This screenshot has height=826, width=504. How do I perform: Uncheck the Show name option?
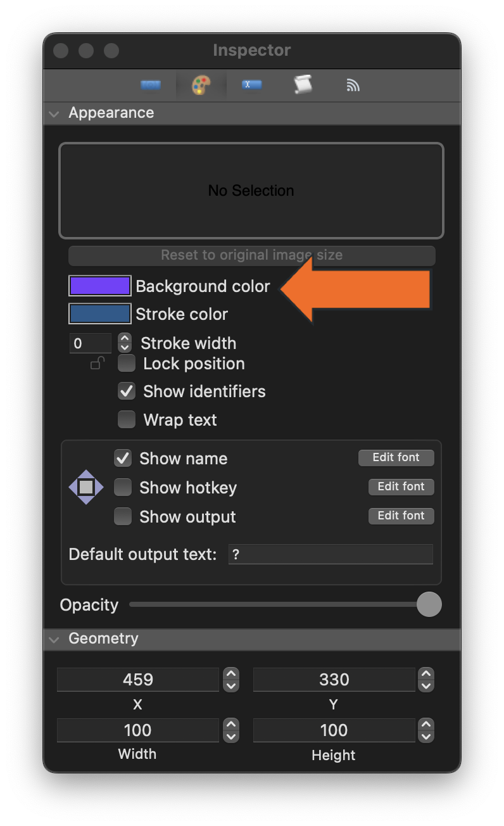click(123, 458)
